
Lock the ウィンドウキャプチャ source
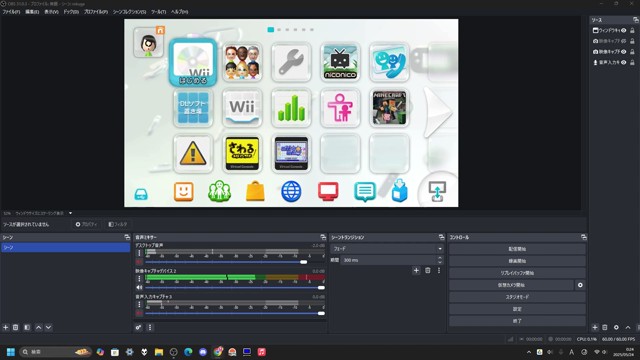pyautogui.click(x=632, y=30)
